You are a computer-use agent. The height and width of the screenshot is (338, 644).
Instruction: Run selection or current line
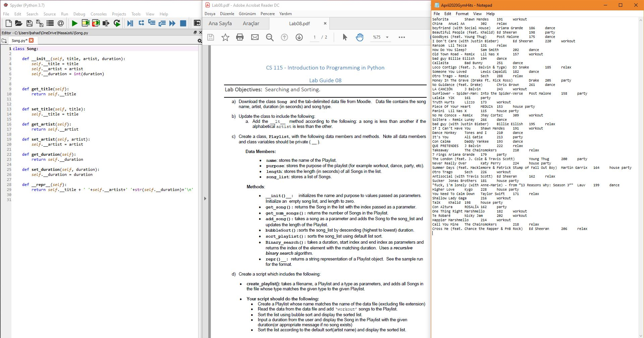click(106, 23)
